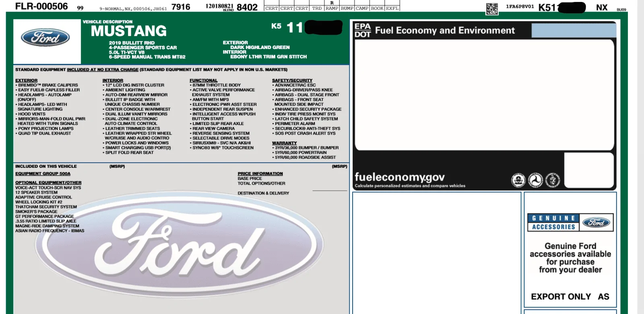Select the '5.0L TI-VCT V8' engine line
Image resolution: width=644 pixels, height=314 pixels.
(x=126, y=52)
